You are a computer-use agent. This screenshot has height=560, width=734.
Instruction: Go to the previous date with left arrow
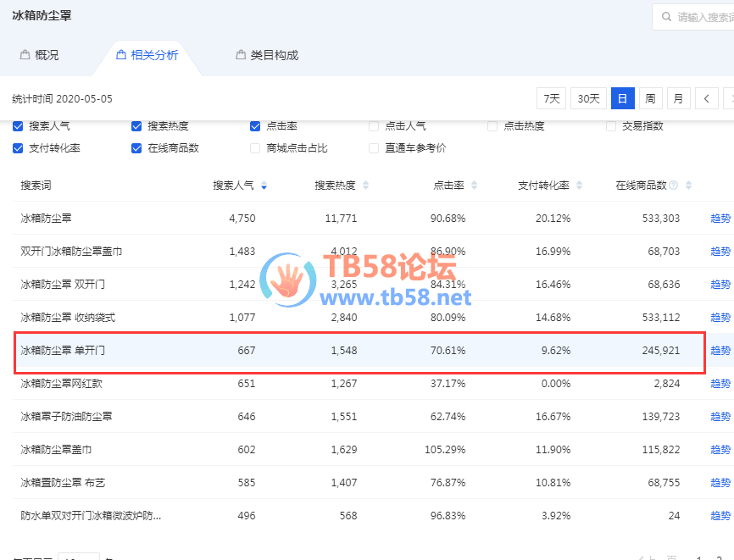point(706,99)
